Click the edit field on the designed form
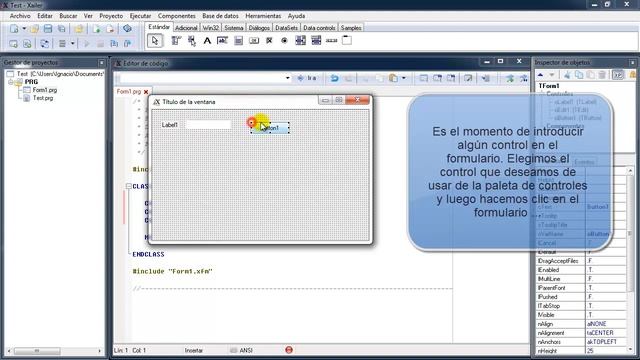 208,125
